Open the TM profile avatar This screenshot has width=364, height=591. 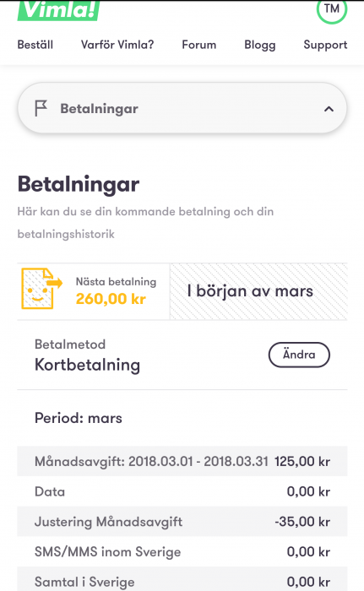click(332, 9)
